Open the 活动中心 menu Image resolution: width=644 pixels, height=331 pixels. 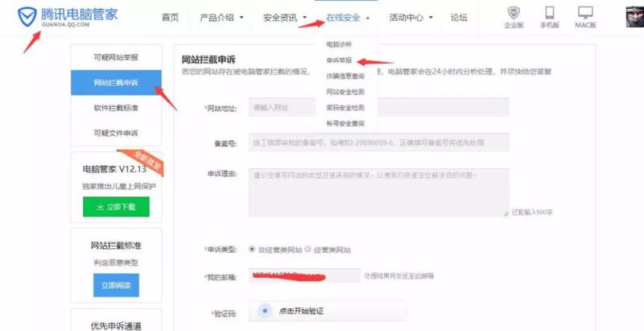click(407, 18)
